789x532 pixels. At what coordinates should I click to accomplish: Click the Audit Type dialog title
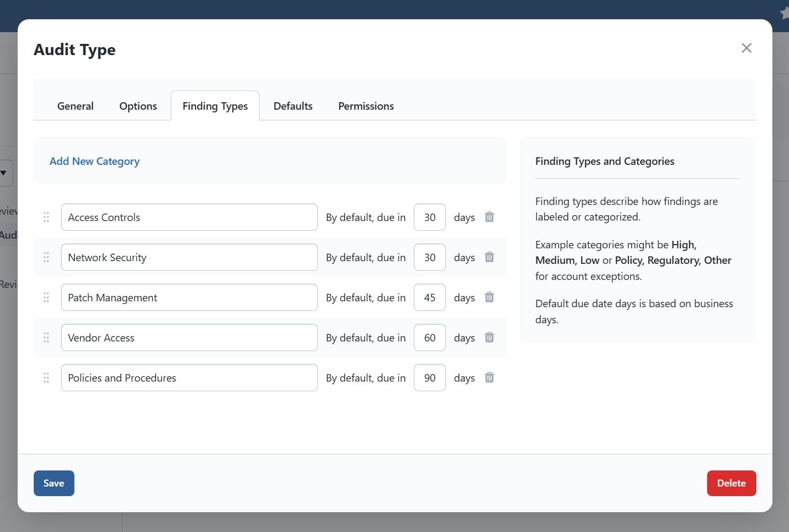75,50
